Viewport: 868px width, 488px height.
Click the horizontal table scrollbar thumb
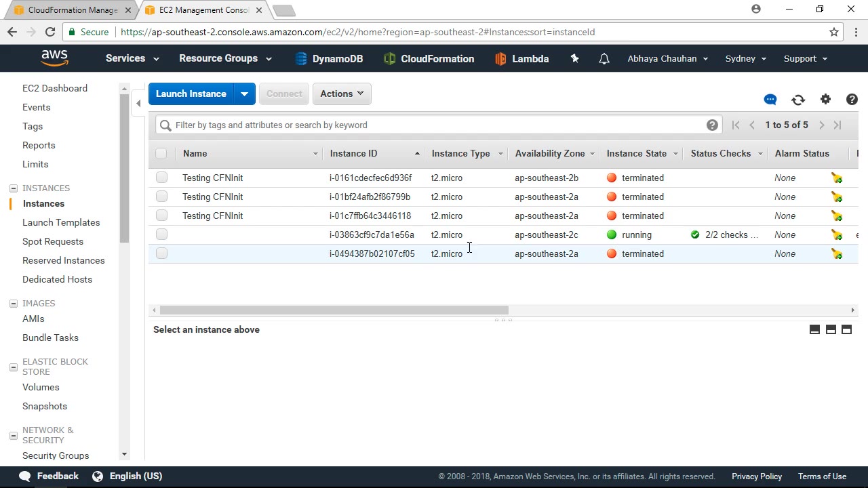tap(334, 310)
